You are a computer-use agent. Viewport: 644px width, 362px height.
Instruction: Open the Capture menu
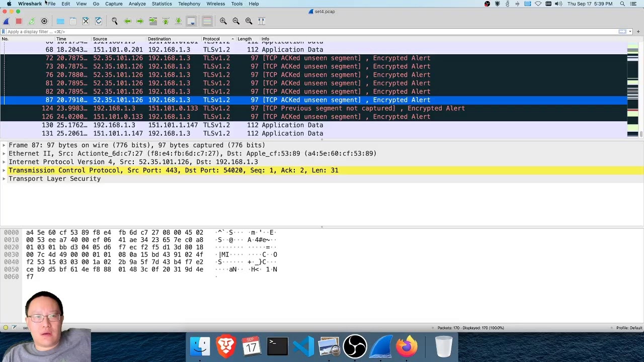pyautogui.click(x=114, y=4)
